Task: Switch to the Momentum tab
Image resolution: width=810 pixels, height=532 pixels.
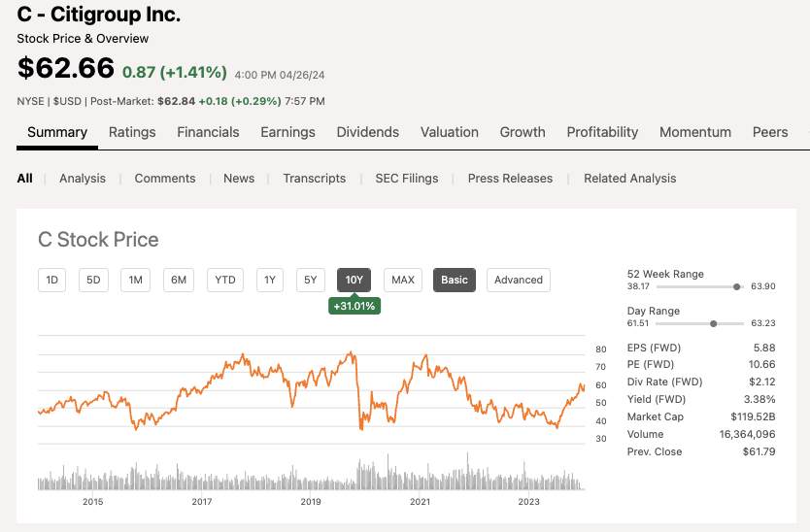Action: pyautogui.click(x=695, y=132)
